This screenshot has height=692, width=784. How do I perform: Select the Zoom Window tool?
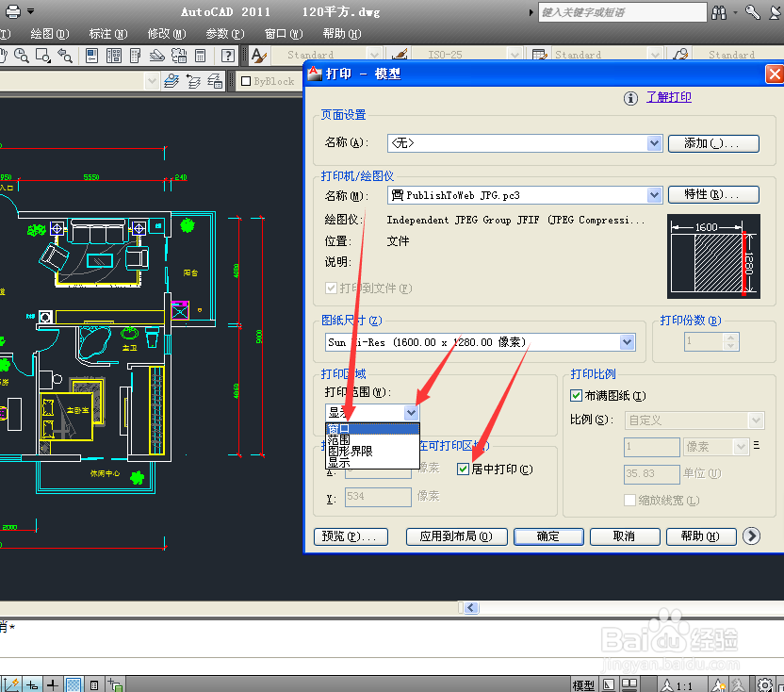43,55
